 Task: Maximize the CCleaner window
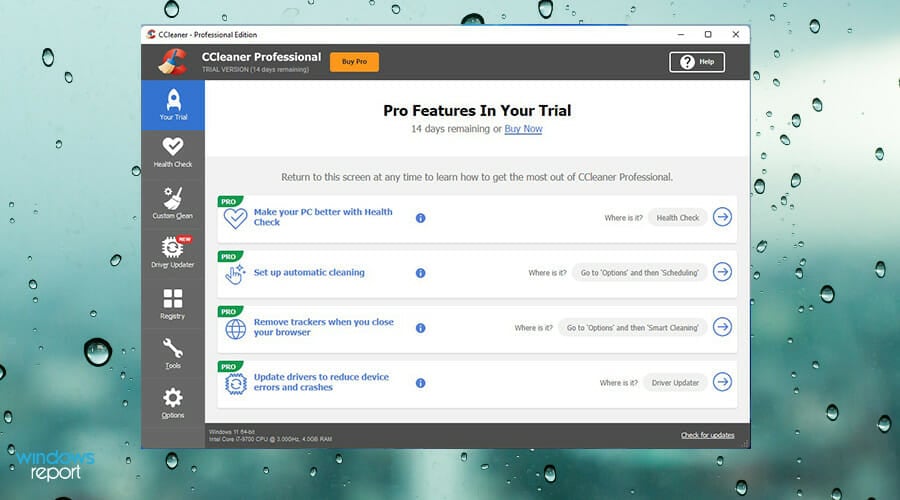pyautogui.click(x=708, y=34)
